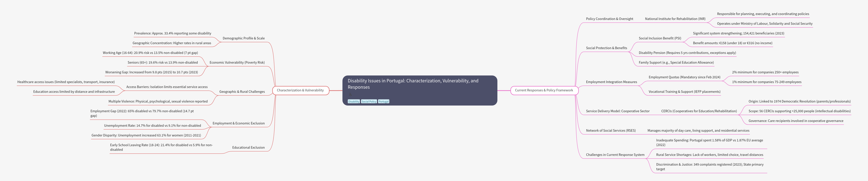The width and height of the screenshot is (868, 181).
Task: Select the Characterization & Vulnerability node
Action: (x=300, y=90)
